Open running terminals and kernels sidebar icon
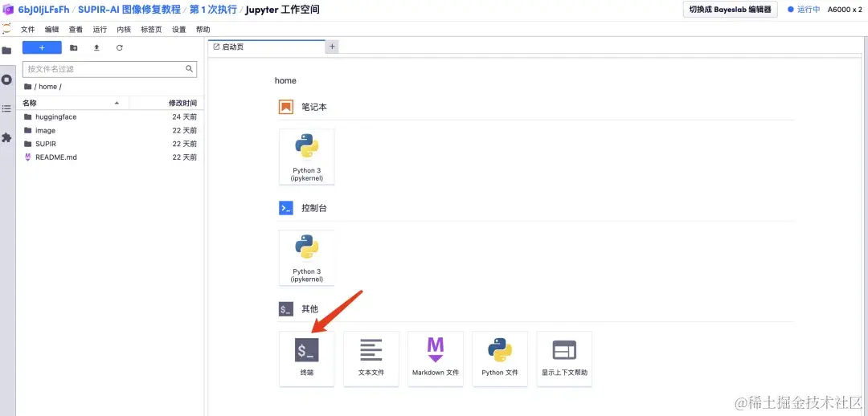The width and height of the screenshot is (868, 416). point(6,80)
